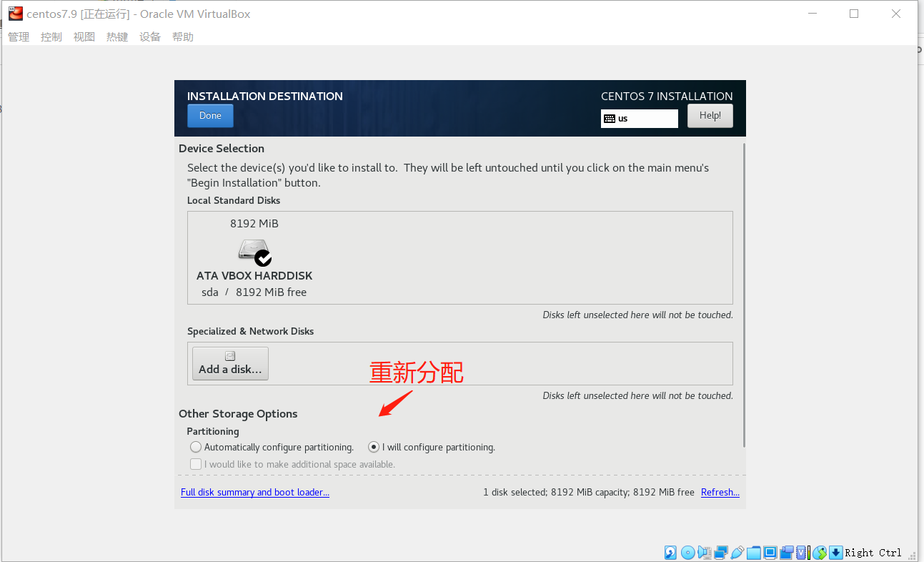Screen dimensions: 924x562
Task: Click the Local Standard Disks label
Action: [234, 200]
